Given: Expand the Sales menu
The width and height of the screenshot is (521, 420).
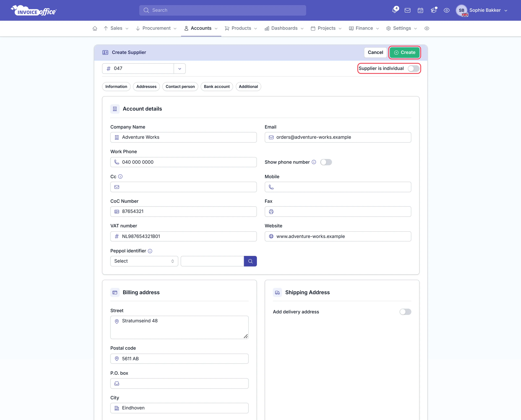Looking at the screenshot, I should tap(116, 28).
